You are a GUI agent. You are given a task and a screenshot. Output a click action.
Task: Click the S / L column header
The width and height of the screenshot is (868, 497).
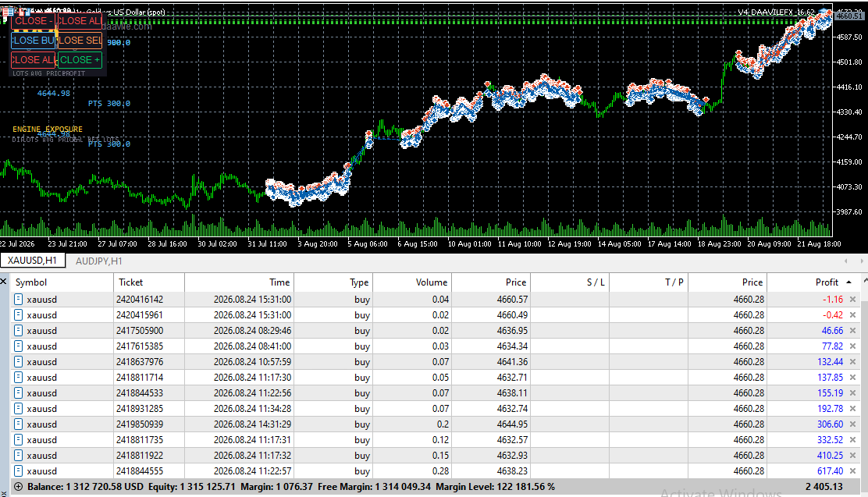[570, 282]
